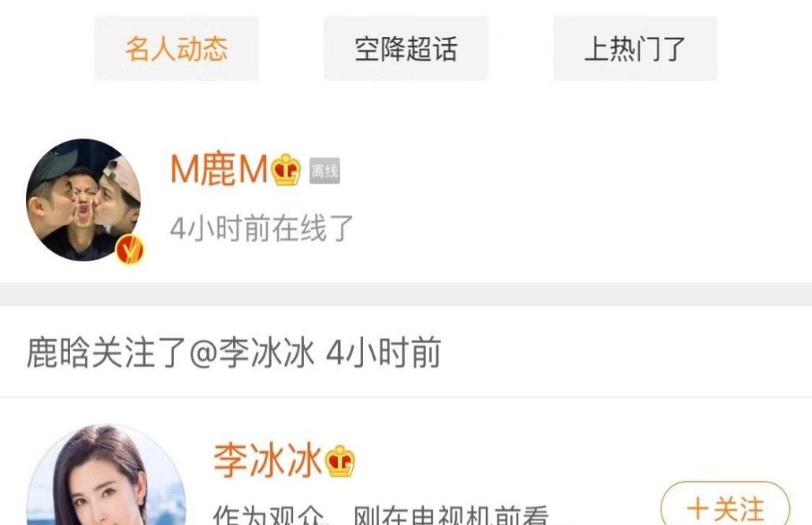The height and width of the screenshot is (525, 812).
Task: Tap the orange V verified badge
Action: click(x=129, y=250)
